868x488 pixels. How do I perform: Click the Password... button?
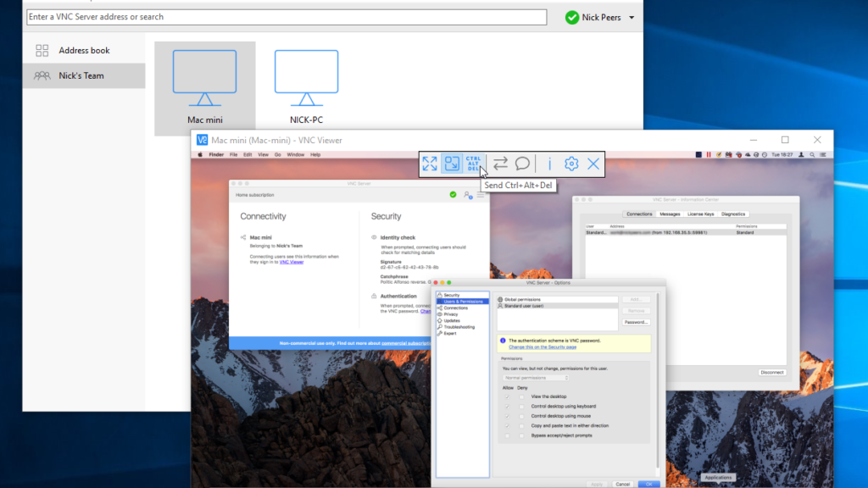(x=636, y=322)
